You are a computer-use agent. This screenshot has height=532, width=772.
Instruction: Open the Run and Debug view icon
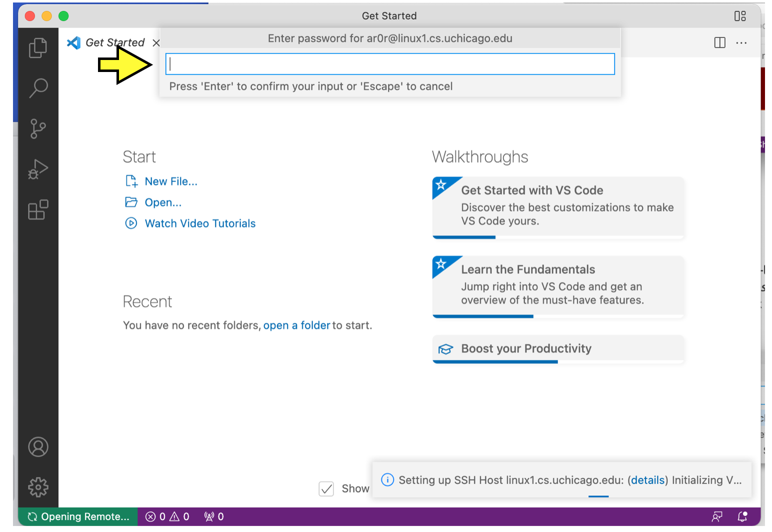tap(38, 169)
